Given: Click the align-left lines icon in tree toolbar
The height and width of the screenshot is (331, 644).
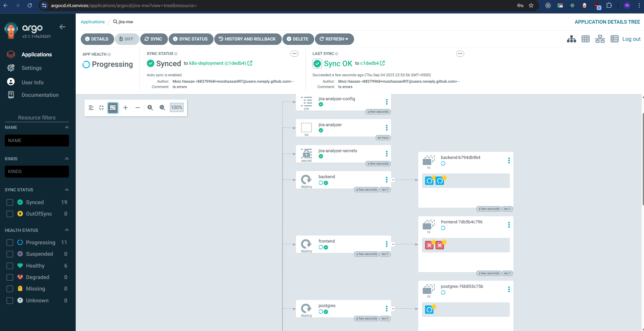Looking at the screenshot, I should click(x=91, y=108).
